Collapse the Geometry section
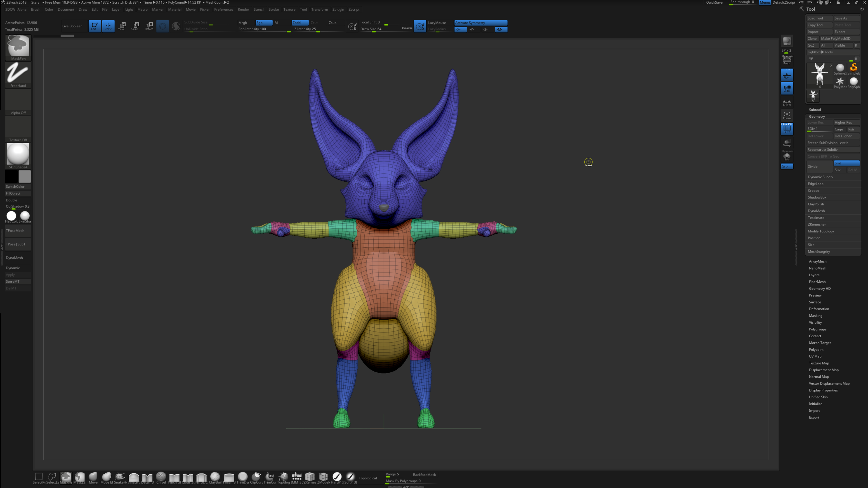 tap(817, 116)
